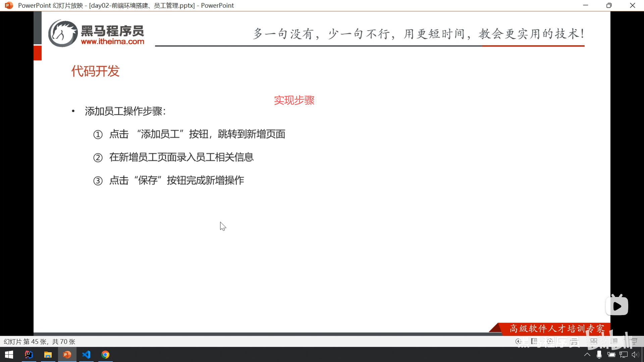The width and height of the screenshot is (644, 362).
Task: Open the Windows Start menu
Action: point(9,355)
